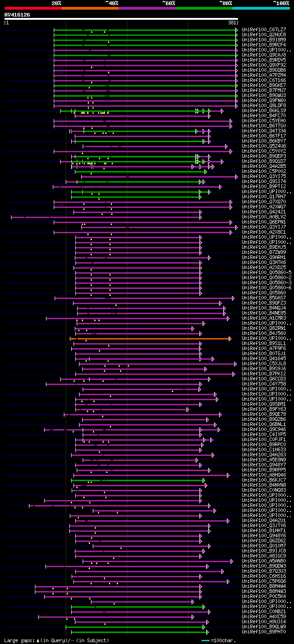Click the UniRef100_C5YEH0 entry
This screenshot has height=644, width=294.
click(265, 121)
